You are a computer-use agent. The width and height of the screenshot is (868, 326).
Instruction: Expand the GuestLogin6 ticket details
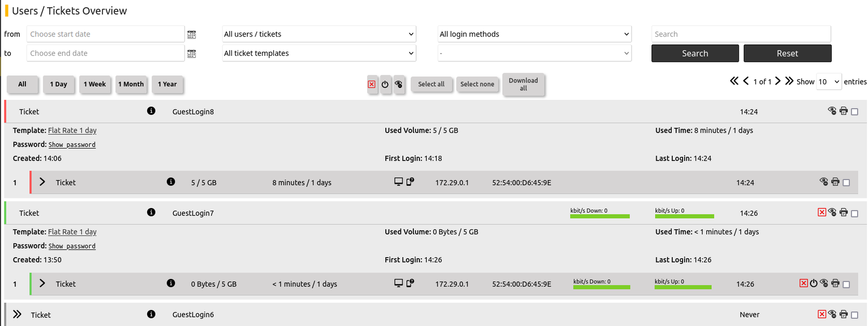tap(17, 315)
